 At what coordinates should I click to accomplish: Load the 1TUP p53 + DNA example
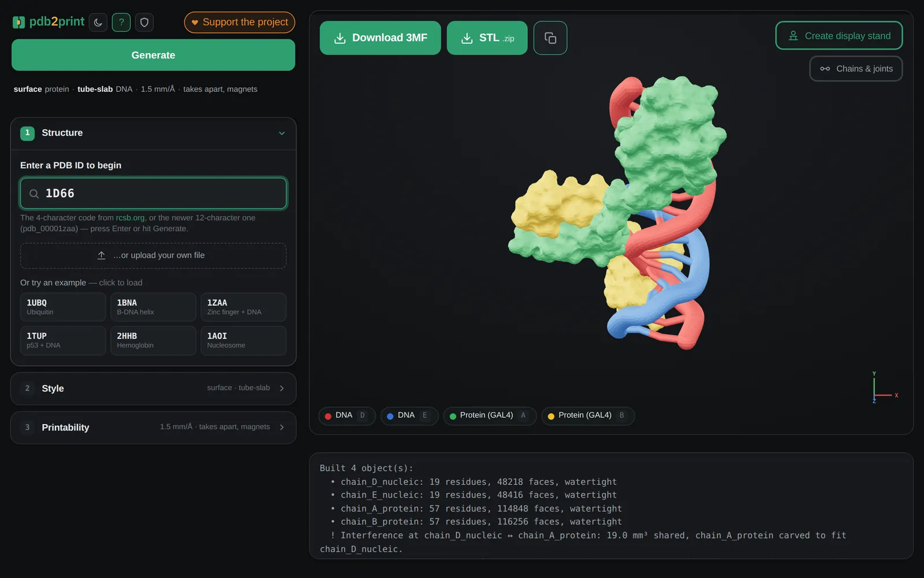coord(63,340)
